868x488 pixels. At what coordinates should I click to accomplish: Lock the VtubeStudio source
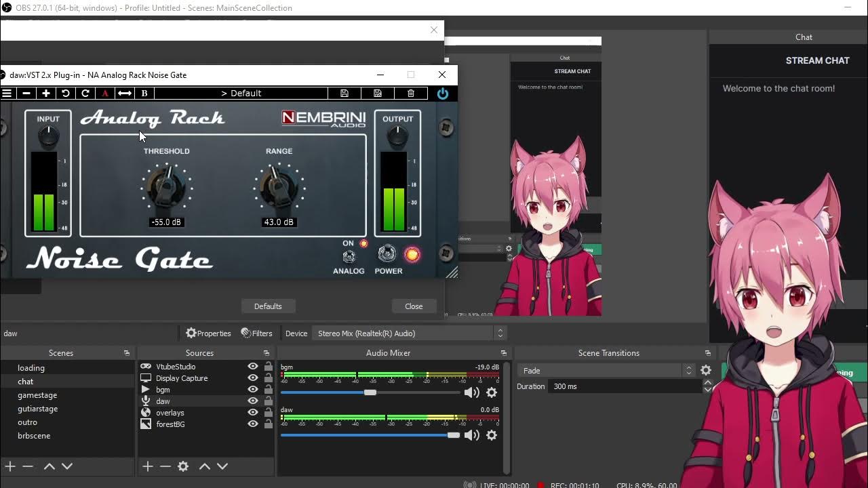pos(268,367)
